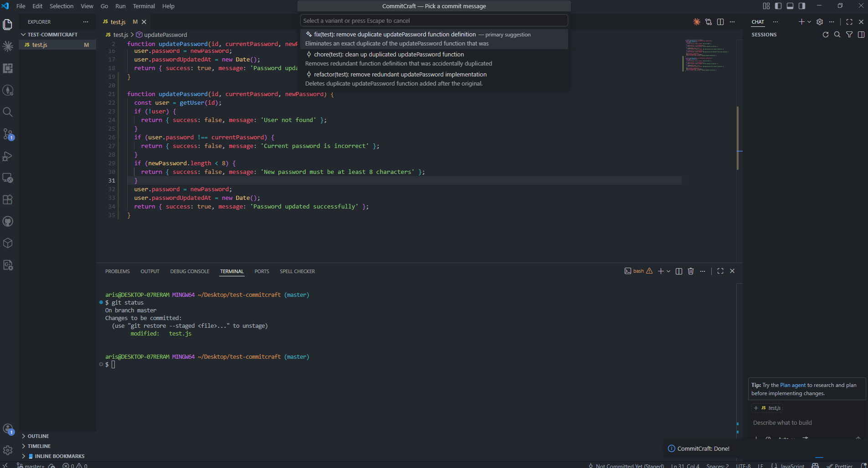Maximize the Chat panel

pos(849,22)
